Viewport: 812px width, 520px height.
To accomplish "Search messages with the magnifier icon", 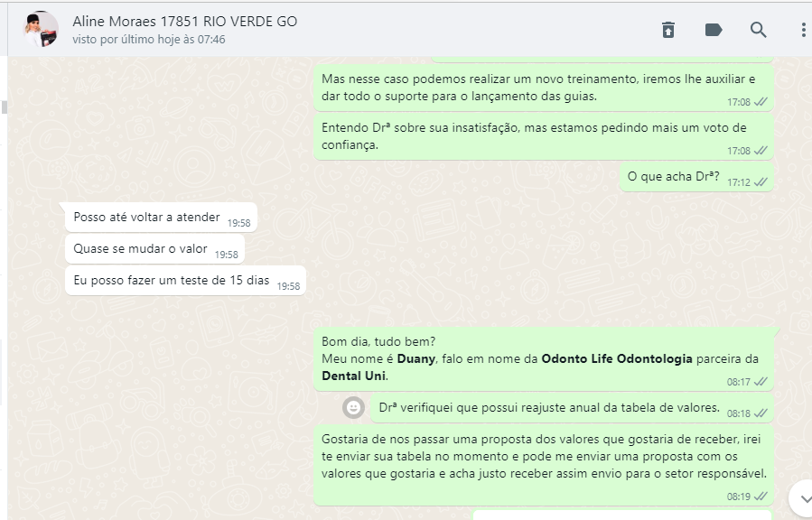I will point(758,30).
